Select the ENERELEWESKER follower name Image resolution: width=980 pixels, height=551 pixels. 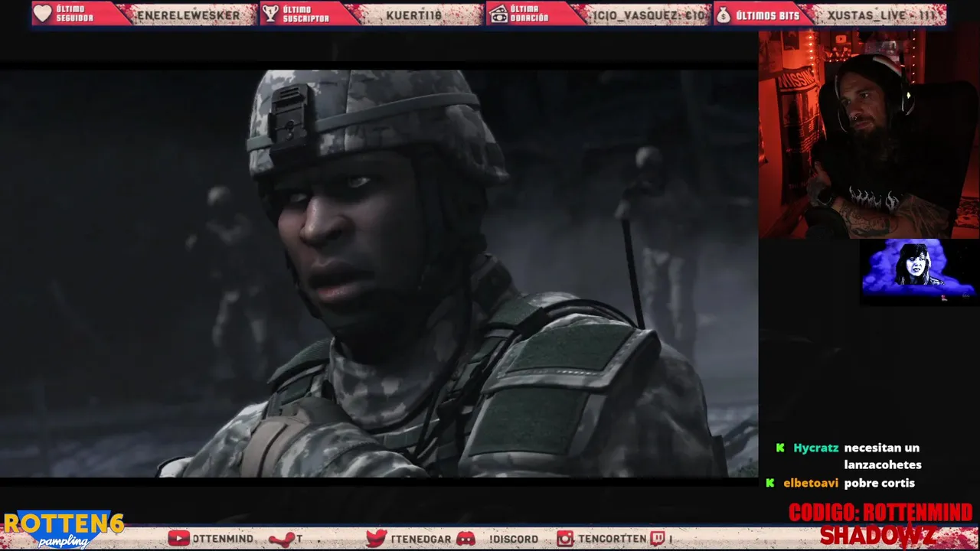(x=188, y=15)
